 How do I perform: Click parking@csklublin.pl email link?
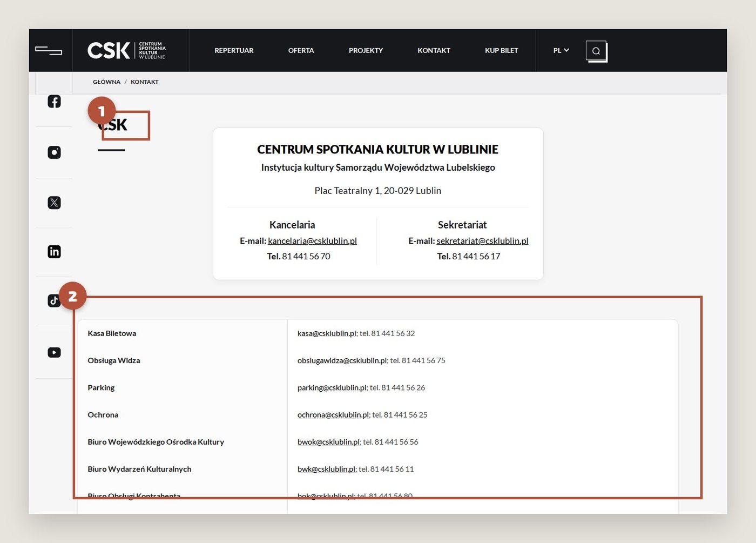pos(332,387)
